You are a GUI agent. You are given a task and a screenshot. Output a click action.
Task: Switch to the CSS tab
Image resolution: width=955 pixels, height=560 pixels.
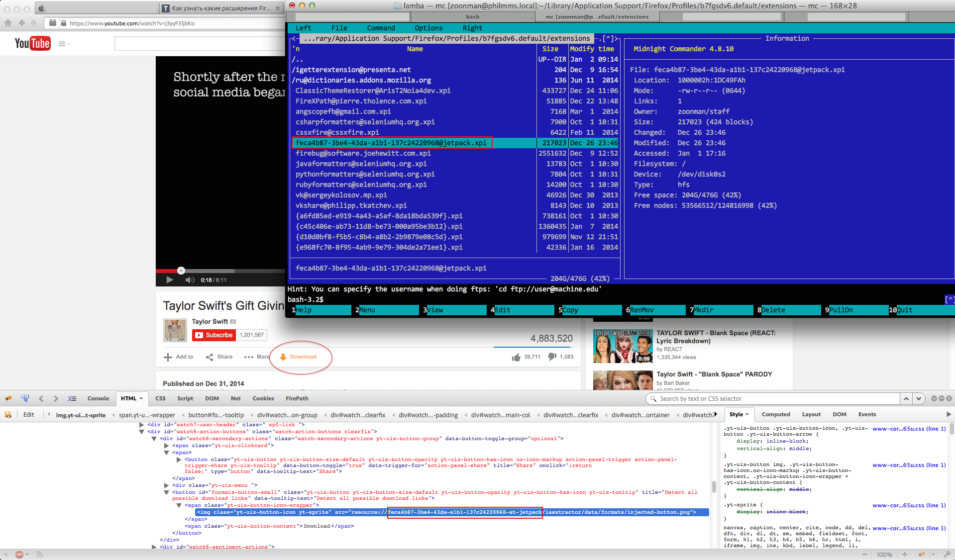click(160, 398)
